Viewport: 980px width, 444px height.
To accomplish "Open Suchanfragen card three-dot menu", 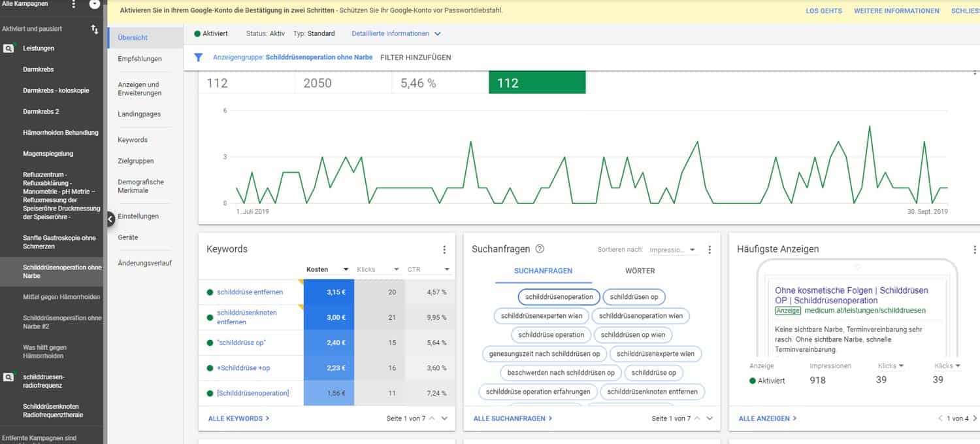I will pos(710,249).
